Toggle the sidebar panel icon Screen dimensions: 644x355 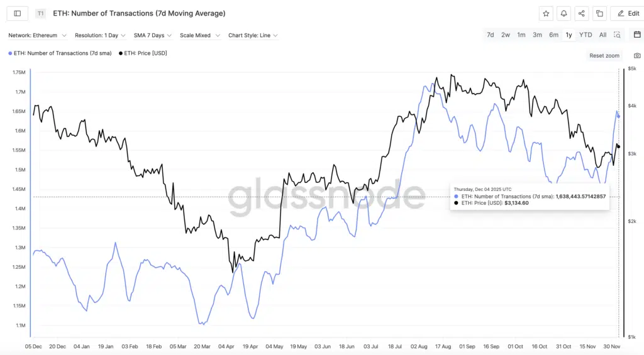point(17,13)
